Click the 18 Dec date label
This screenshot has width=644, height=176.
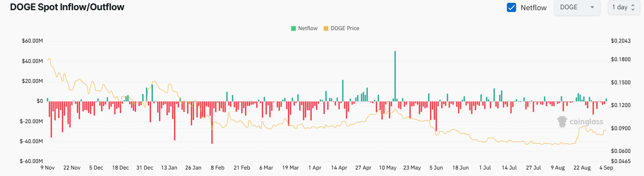pos(120,168)
